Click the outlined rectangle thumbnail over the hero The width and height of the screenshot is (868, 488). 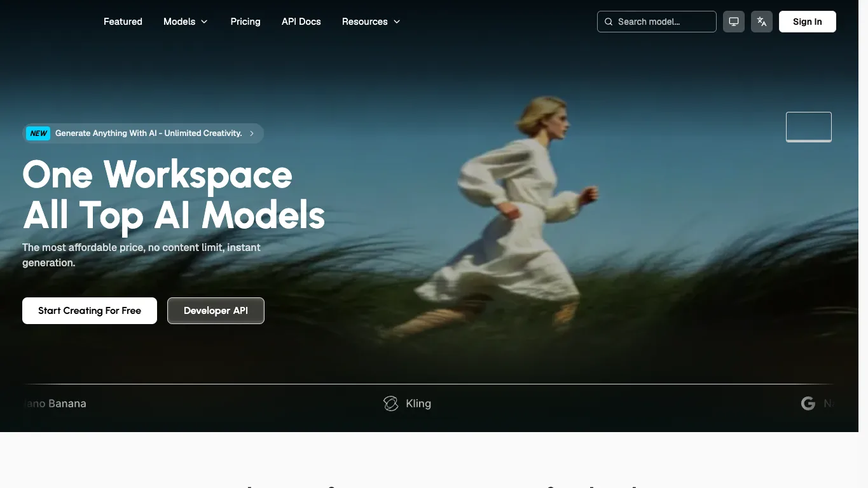[x=809, y=126]
